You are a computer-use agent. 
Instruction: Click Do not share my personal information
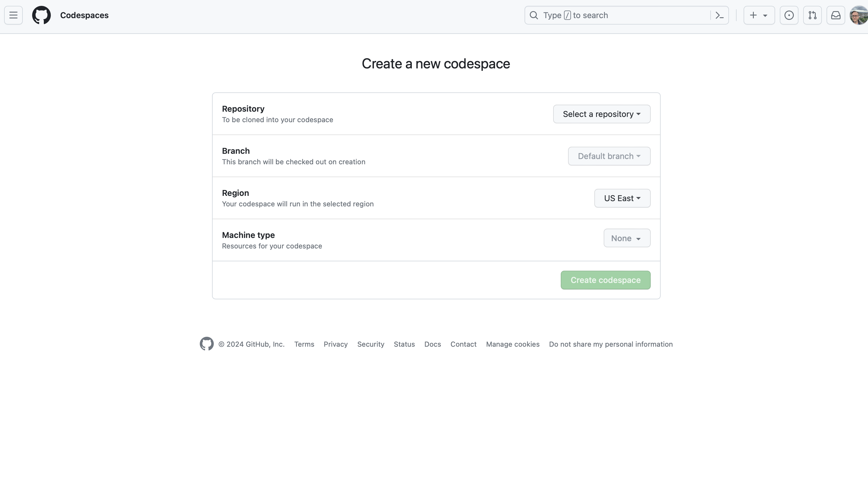(x=611, y=344)
